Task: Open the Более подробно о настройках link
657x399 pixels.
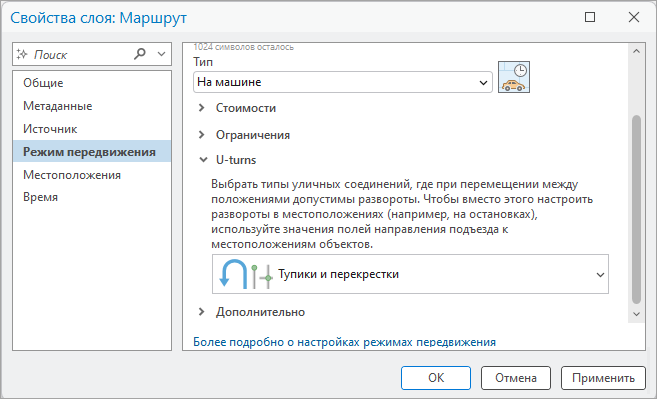Action: pos(344,342)
